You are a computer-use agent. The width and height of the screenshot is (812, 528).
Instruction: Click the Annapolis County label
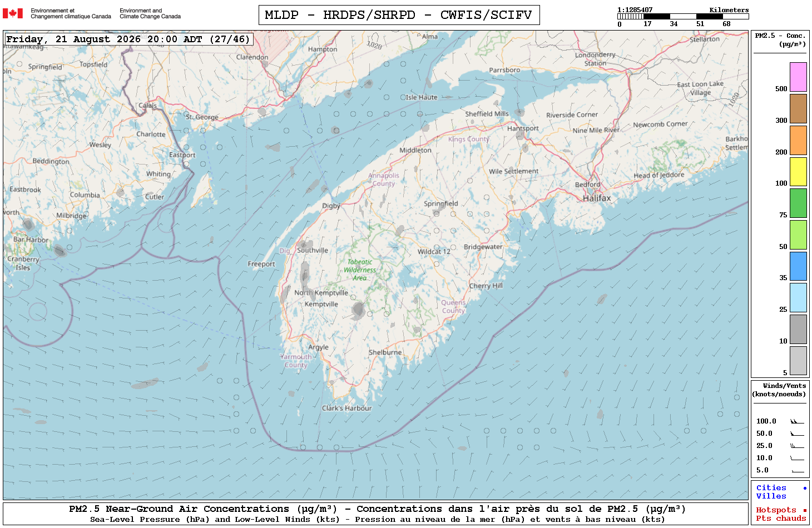384,180
